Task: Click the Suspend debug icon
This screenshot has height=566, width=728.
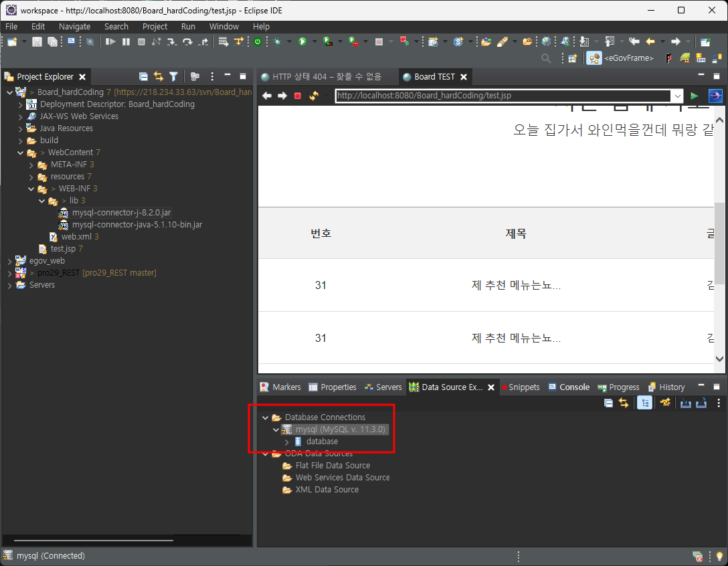Action: point(126,41)
